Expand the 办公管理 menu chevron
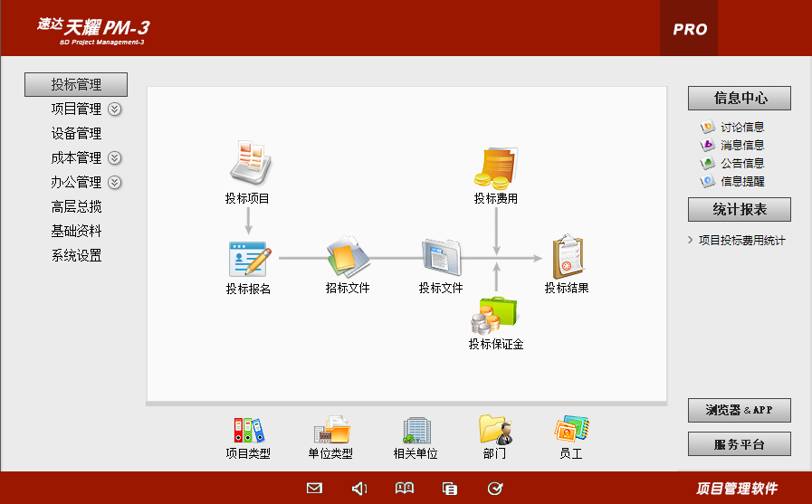Image resolution: width=812 pixels, height=504 pixels. pos(115,183)
